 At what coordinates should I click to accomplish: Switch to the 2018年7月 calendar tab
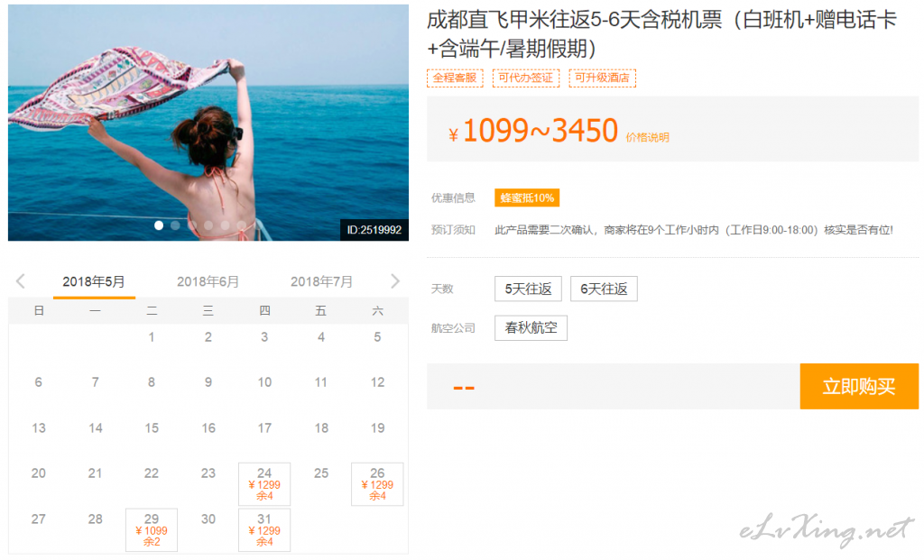pos(321,282)
